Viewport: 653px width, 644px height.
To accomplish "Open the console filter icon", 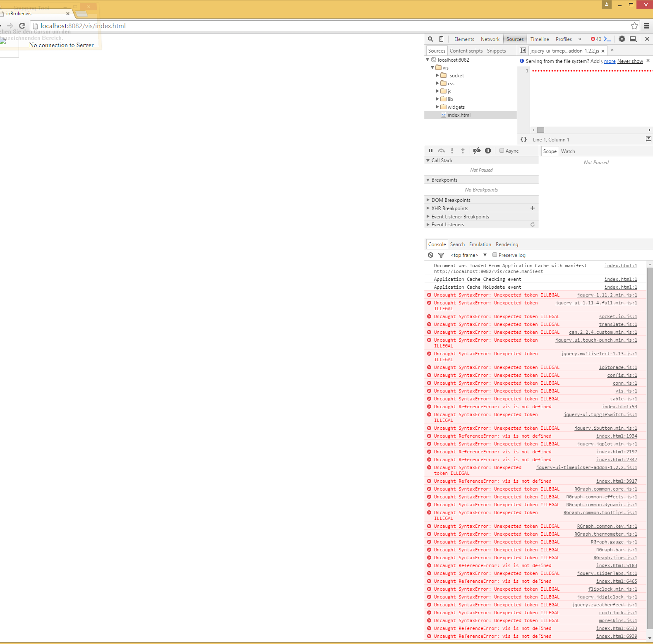I will pos(441,255).
